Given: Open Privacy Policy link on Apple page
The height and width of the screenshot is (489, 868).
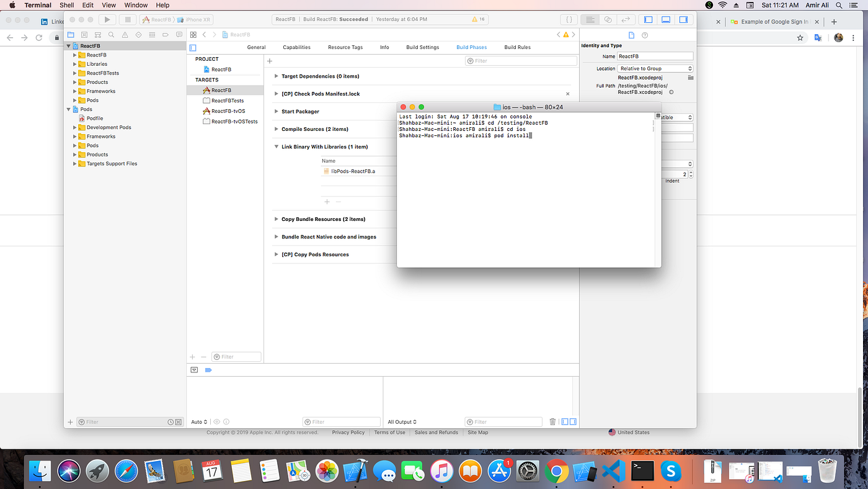Looking at the screenshot, I should tap(348, 433).
